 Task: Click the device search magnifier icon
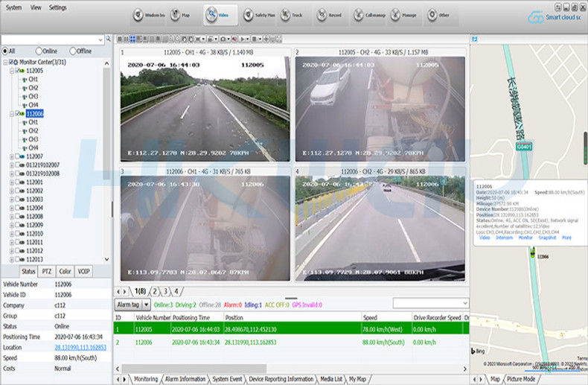point(109,39)
